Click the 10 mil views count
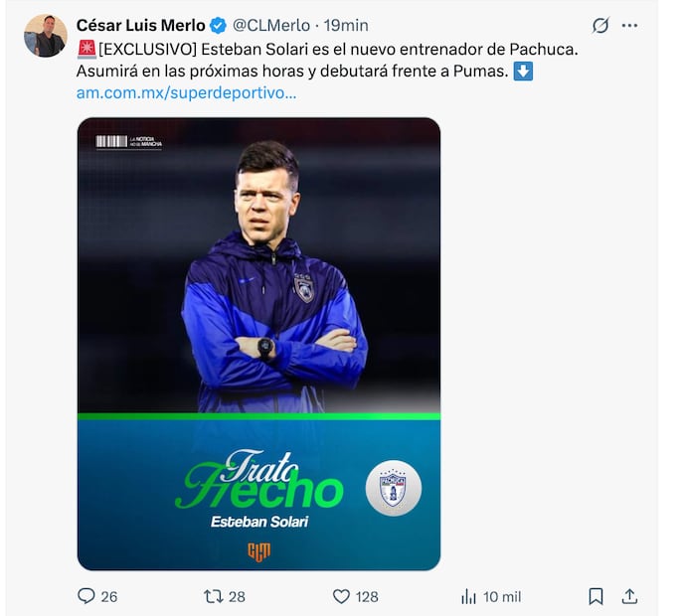 (x=502, y=596)
